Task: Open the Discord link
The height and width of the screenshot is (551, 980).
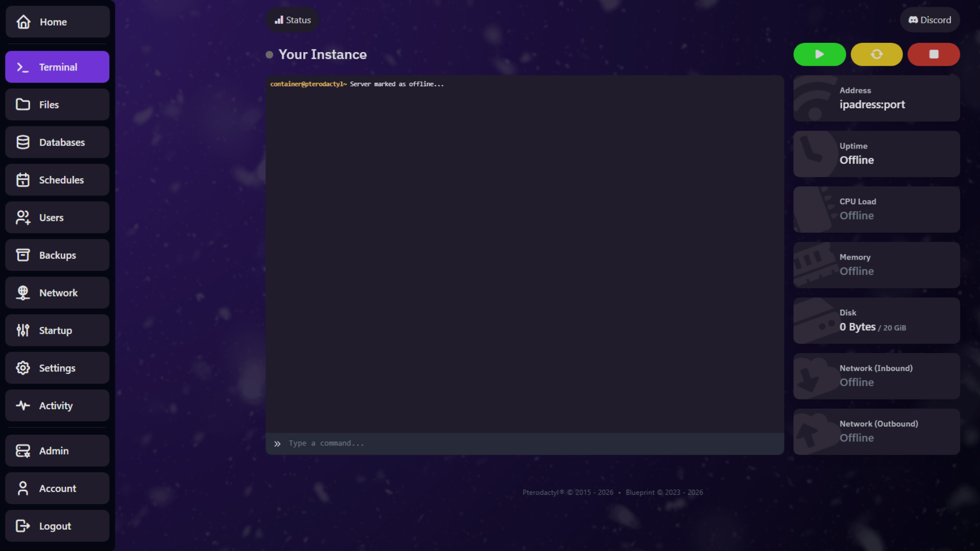Action: pos(929,20)
